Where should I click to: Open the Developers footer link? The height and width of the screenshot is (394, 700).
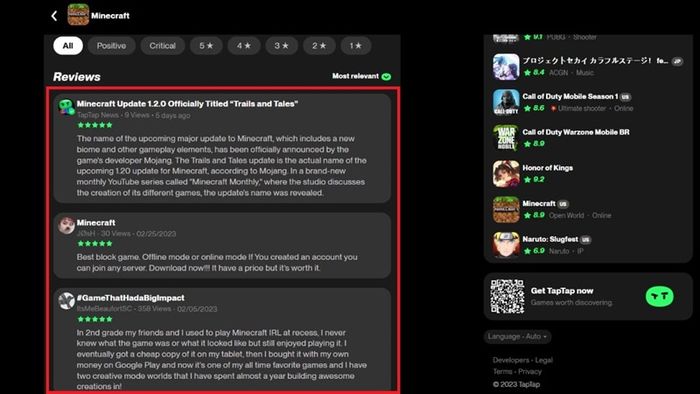[511, 360]
